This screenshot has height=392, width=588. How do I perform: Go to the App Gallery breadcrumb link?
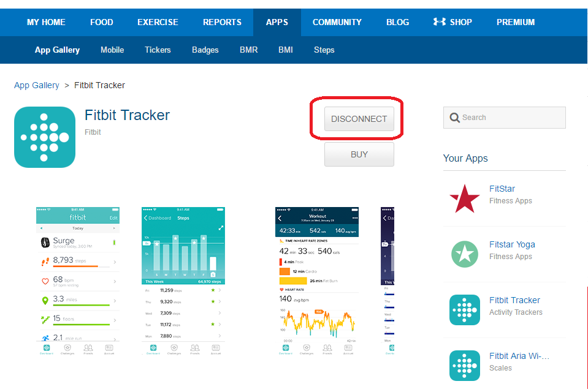pos(37,85)
